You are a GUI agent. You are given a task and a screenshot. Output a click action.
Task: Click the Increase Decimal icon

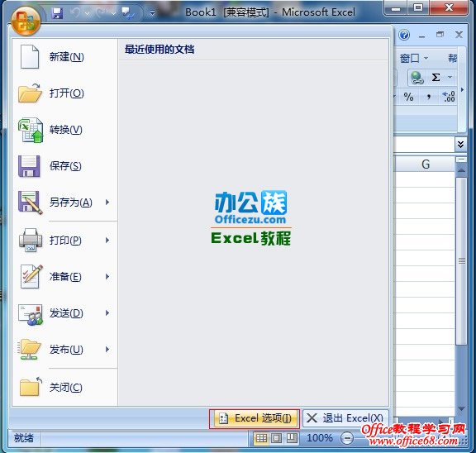(449, 97)
